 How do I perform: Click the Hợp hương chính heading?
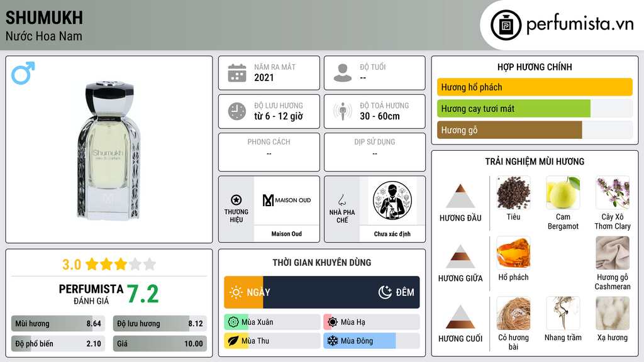click(535, 67)
